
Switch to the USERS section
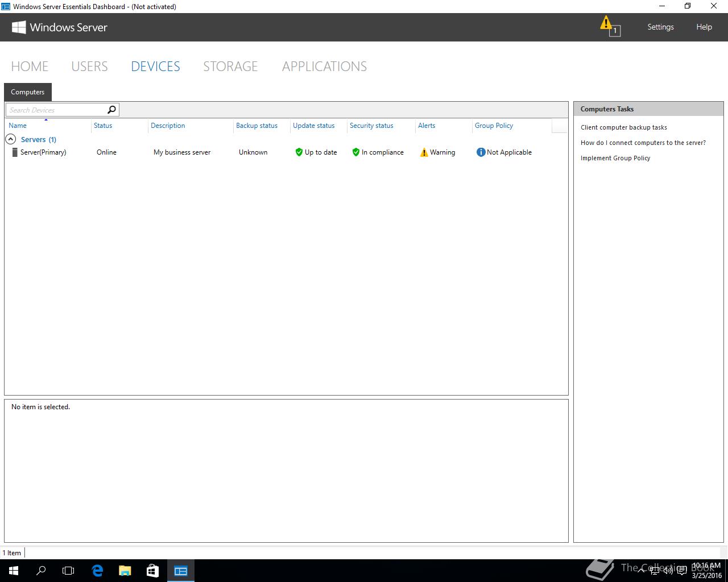[x=89, y=66]
